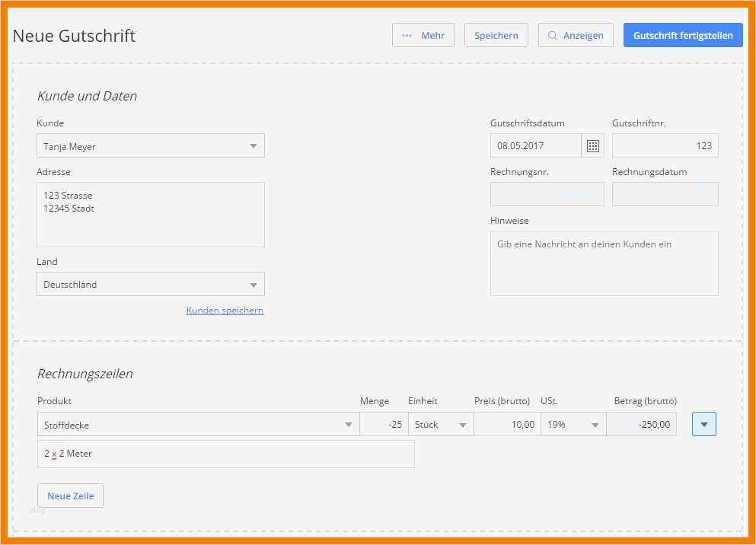The image size is (756, 545).
Task: Add a row with Neue Zeile
Action: (x=70, y=496)
